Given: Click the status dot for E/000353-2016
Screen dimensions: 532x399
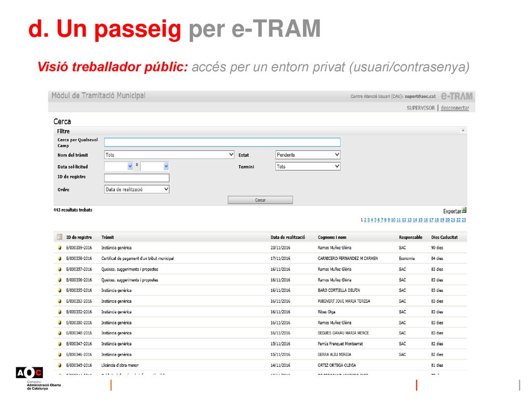Looking at the screenshot, I should coord(60,301).
